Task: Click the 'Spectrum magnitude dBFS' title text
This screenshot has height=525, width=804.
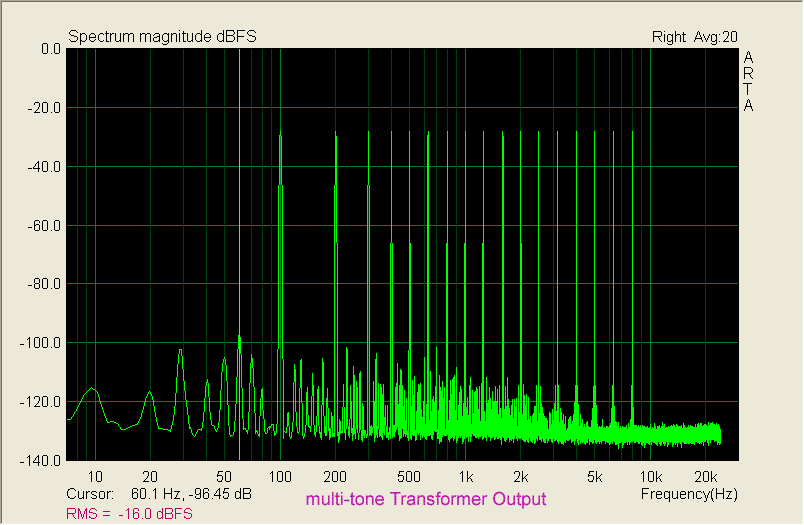Action: pyautogui.click(x=162, y=37)
